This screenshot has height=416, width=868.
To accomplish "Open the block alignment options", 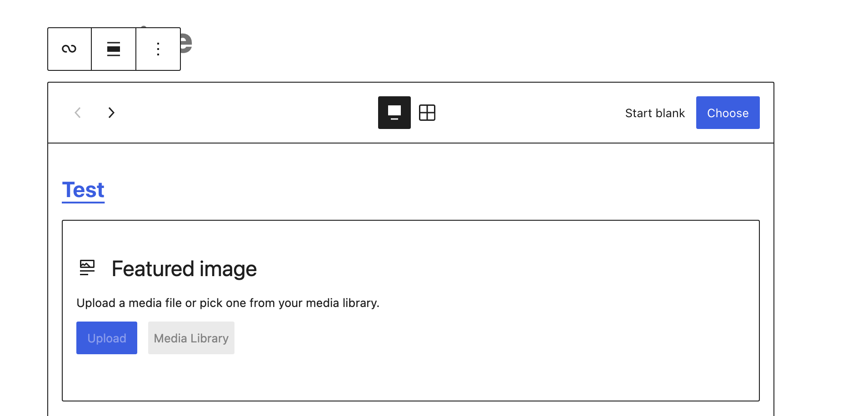I will point(114,49).
